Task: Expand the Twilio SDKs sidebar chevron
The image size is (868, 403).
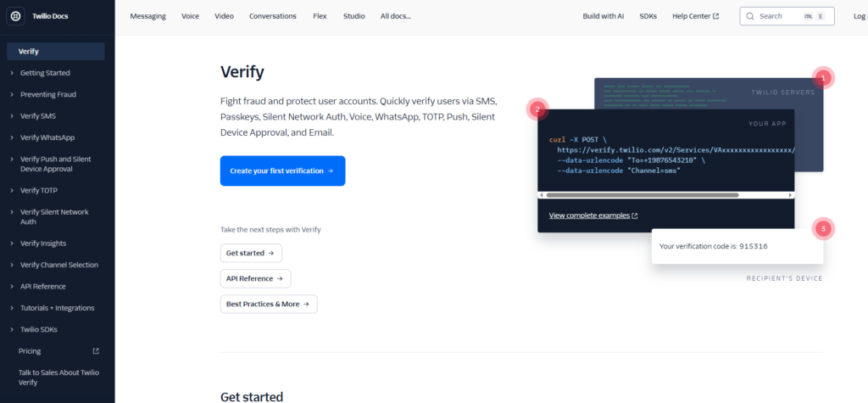Action: 12,330
